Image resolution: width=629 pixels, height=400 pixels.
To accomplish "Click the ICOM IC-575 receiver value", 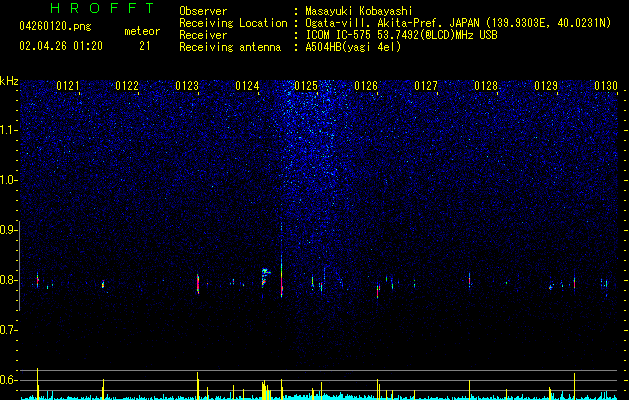I will 402,35.
